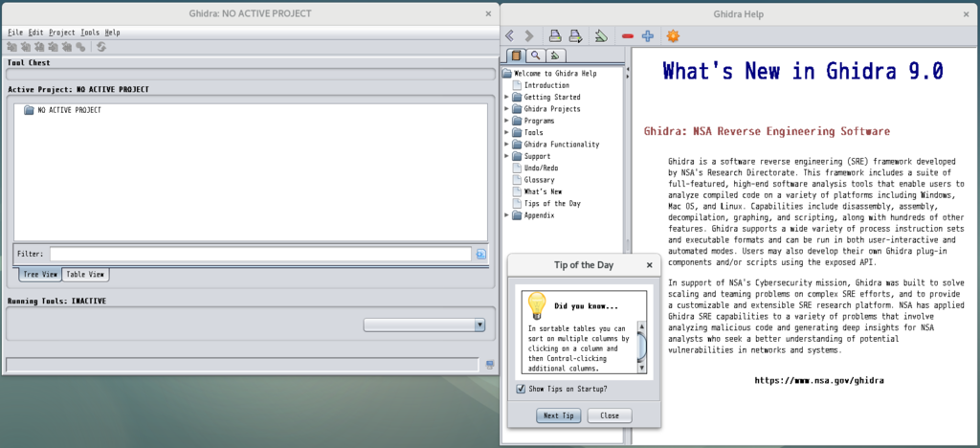Select the Favorites help tab
The height and width of the screenshot is (448, 980).
click(556, 56)
